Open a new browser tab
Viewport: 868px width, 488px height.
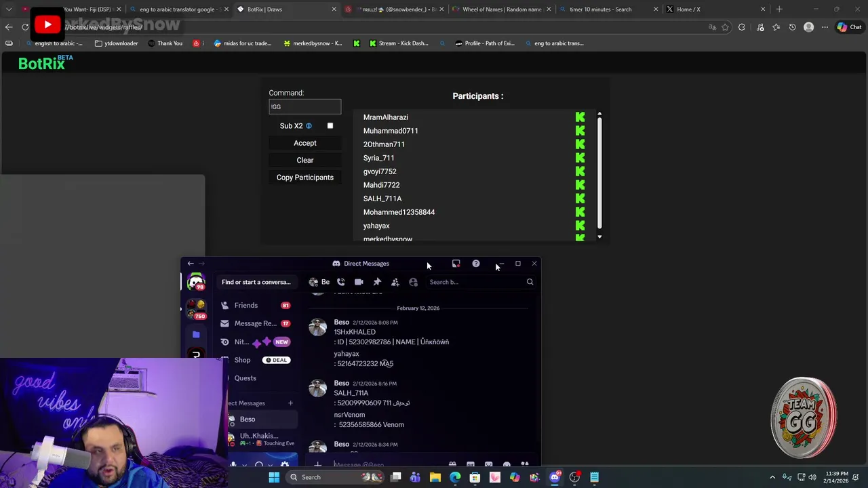pyautogui.click(x=779, y=9)
